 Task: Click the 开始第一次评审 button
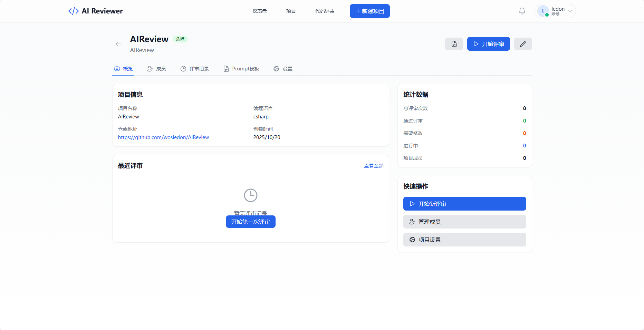251,222
